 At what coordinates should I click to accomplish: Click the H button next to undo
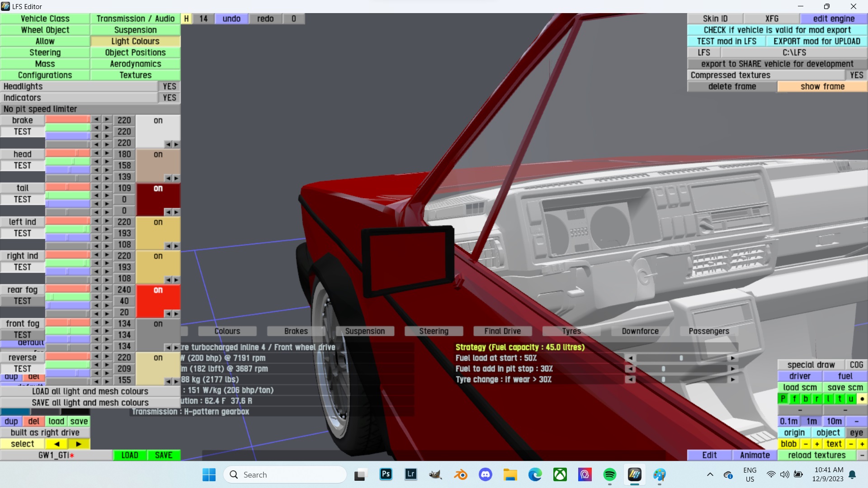pos(186,19)
